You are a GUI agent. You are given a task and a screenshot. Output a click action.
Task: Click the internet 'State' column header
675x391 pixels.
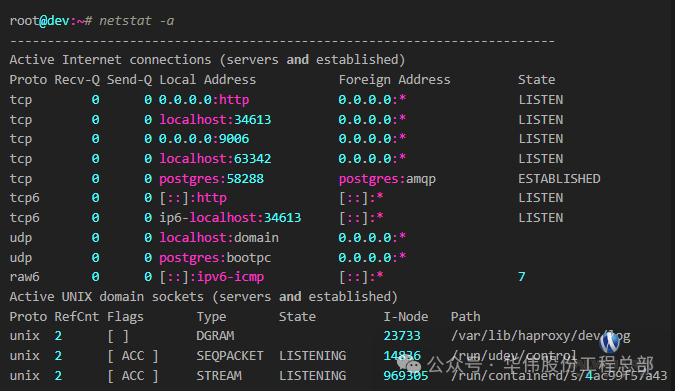pyautogui.click(x=536, y=80)
